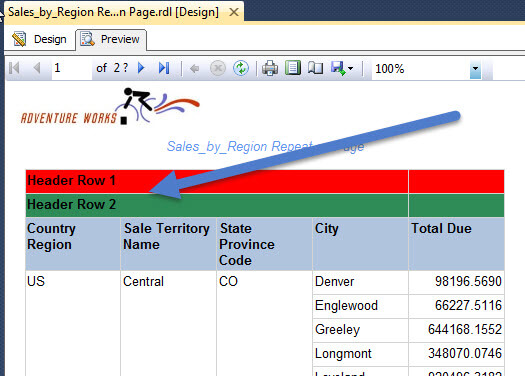
Task: Click the 'of 2?' page count text
Action: pyautogui.click(x=112, y=68)
